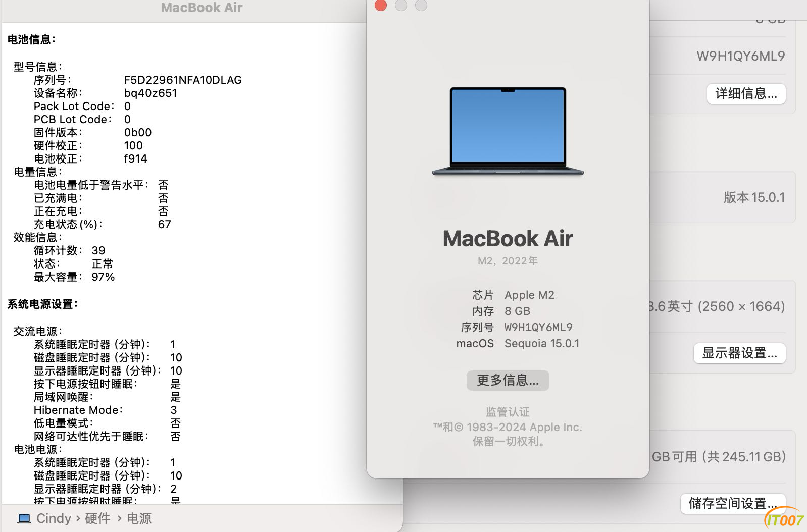Click the 电池电源 section label
807x532 pixels.
click(37, 449)
